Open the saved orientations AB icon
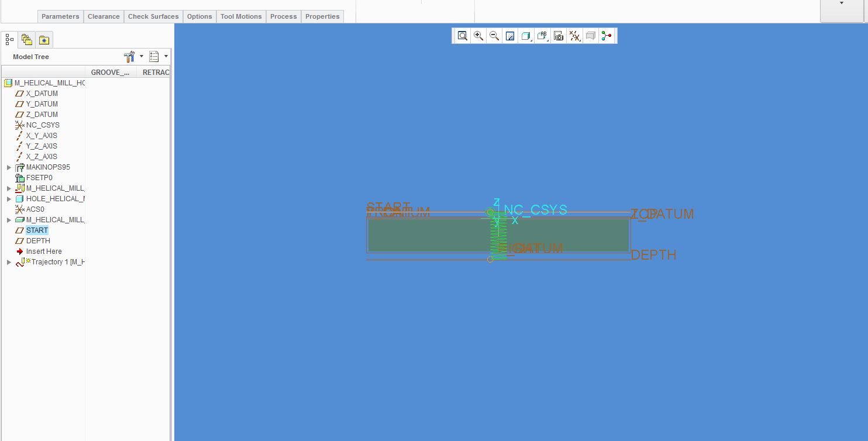The image size is (868, 441). [542, 36]
